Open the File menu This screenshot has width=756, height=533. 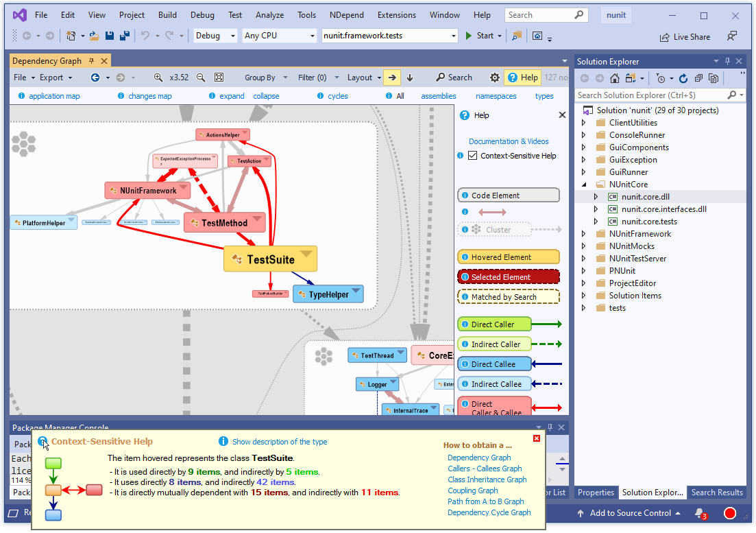(41, 15)
